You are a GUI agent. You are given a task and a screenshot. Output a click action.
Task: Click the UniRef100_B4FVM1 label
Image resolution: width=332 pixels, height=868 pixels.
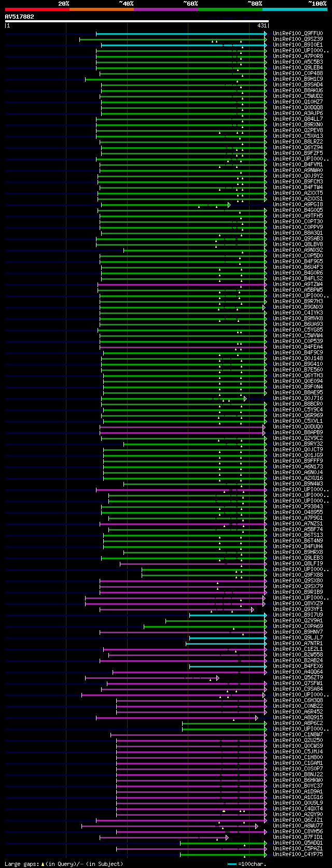click(x=298, y=165)
